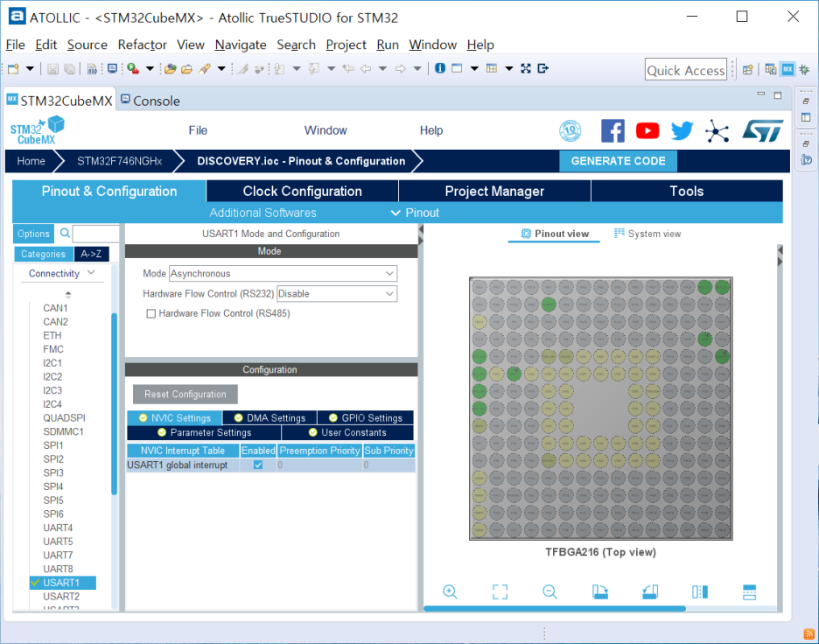Open the Back history dropdown arrow
The height and width of the screenshot is (644, 819).
tap(382, 68)
